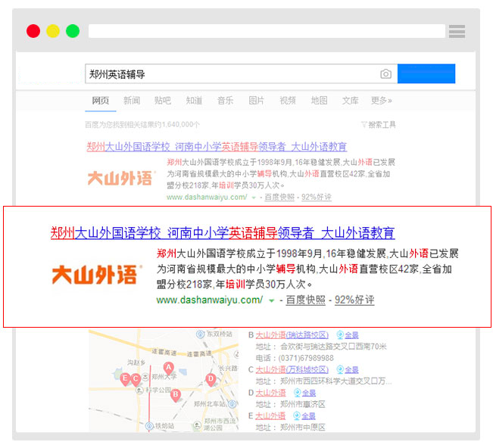Open listing E 大山外语 link
The image size is (493, 448).
[x=270, y=416]
